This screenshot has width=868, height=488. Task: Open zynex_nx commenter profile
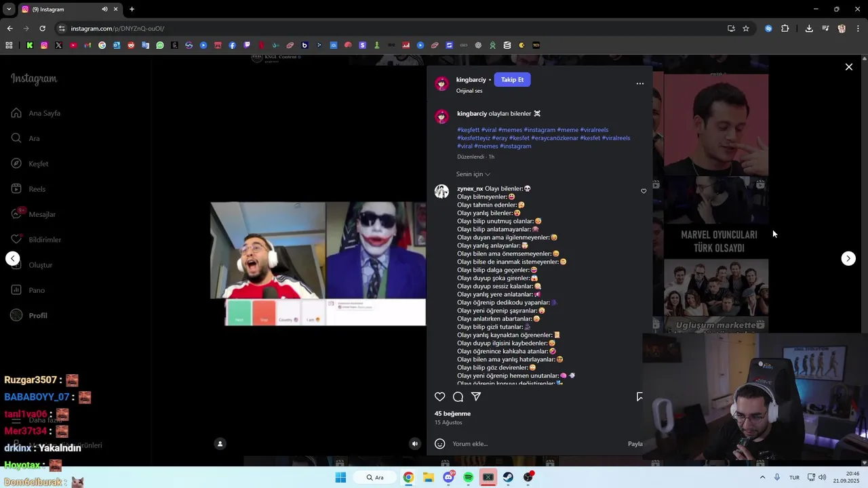pyautogui.click(x=470, y=189)
